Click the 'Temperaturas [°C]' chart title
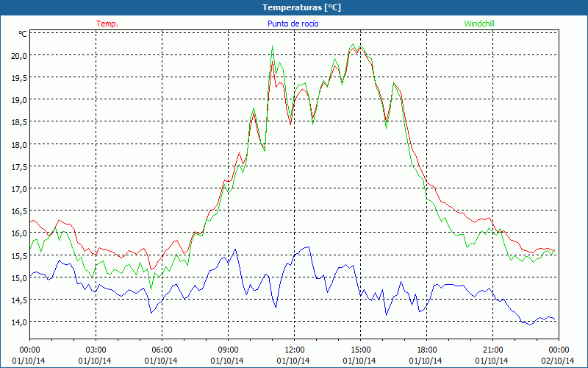 (x=301, y=7)
